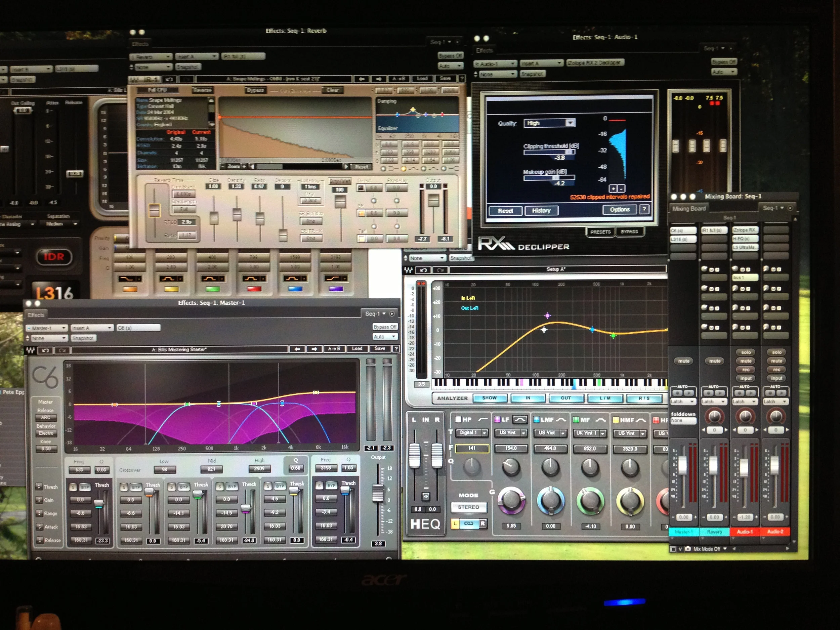Click IDR logo button in L316 plugin
The height and width of the screenshot is (630, 840).
tap(54, 257)
